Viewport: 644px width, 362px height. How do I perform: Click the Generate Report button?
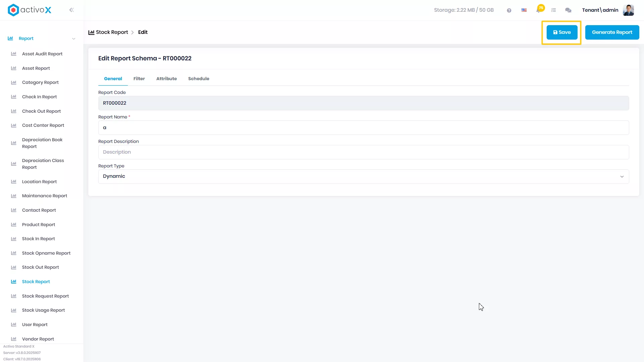tap(612, 32)
